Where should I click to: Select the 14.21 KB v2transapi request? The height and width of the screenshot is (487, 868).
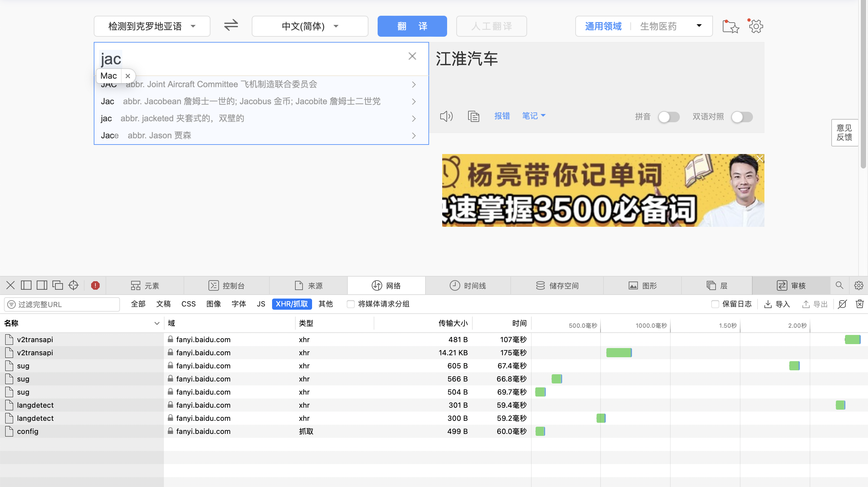434,353
